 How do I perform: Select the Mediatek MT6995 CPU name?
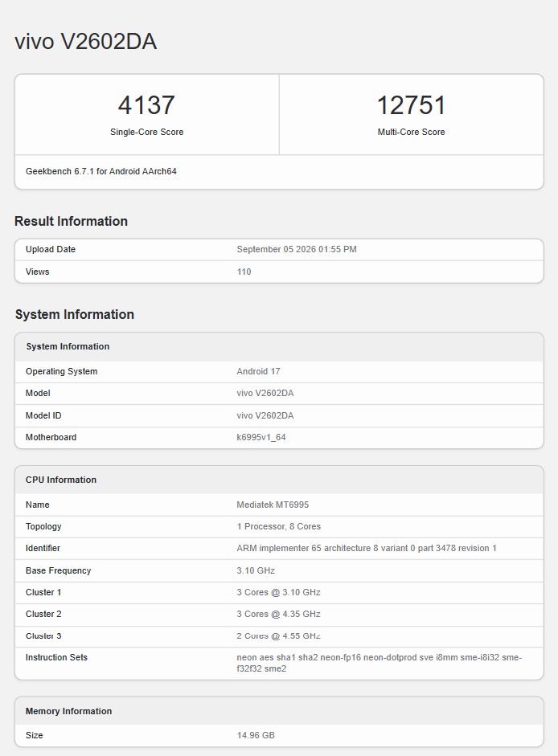click(x=273, y=505)
